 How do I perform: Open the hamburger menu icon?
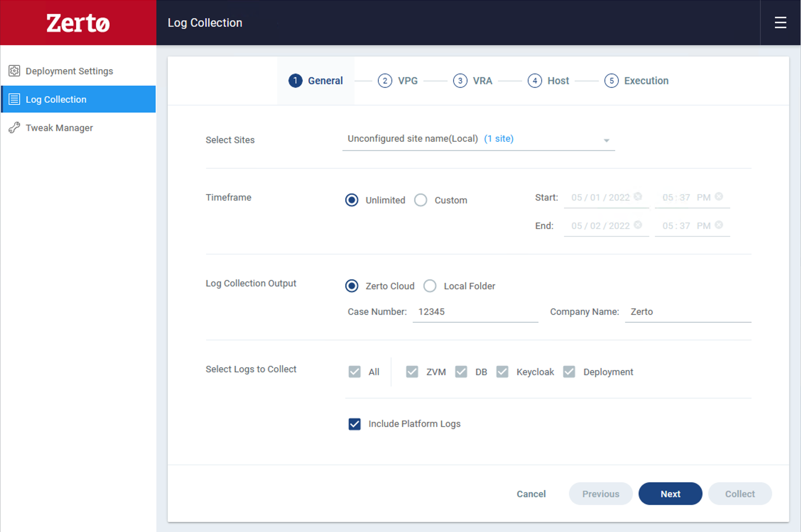point(780,23)
